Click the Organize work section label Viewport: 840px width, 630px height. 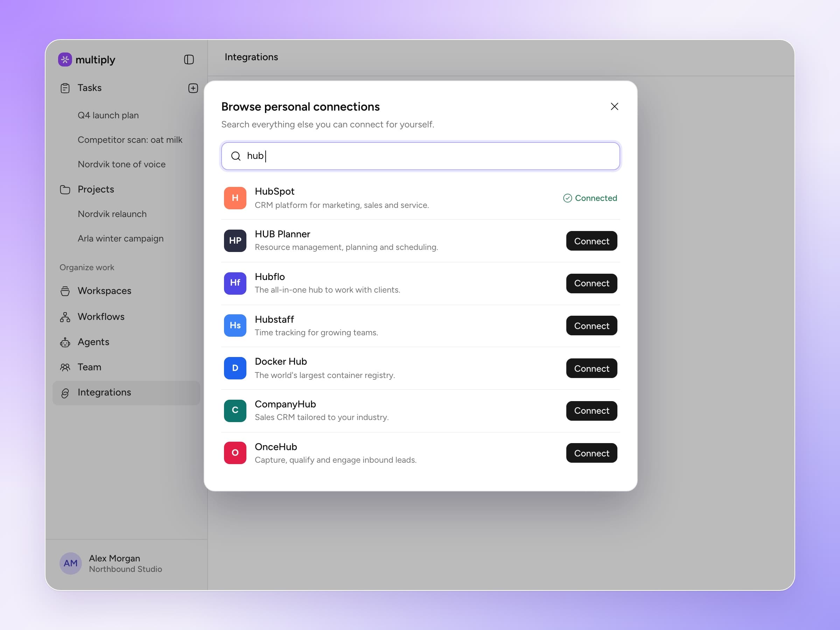[87, 267]
